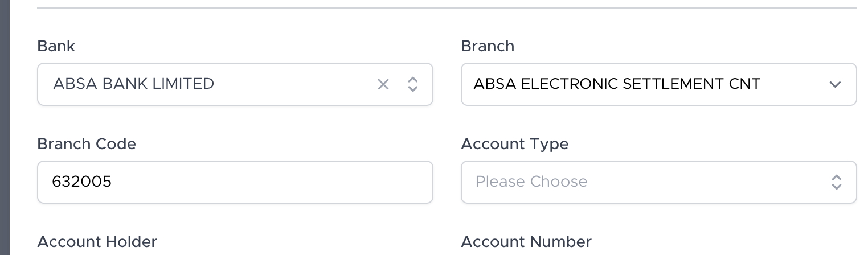
Task: Click the 'Account Number' field label
Action: [x=526, y=242]
